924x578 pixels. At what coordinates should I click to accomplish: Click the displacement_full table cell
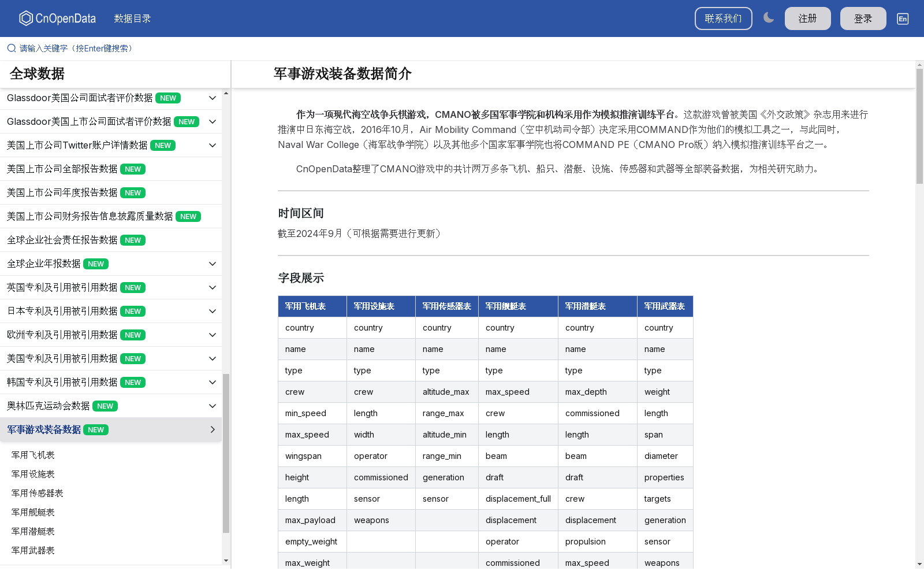pos(518,499)
